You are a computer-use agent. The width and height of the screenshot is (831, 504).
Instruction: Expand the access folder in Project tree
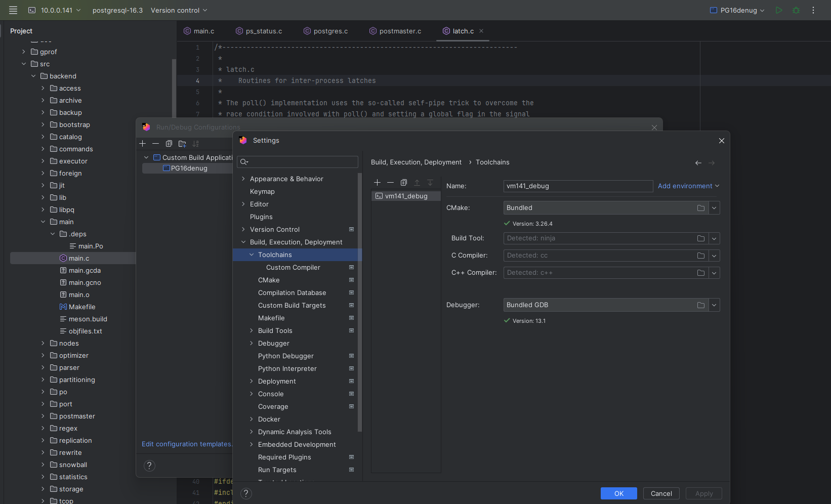43,88
